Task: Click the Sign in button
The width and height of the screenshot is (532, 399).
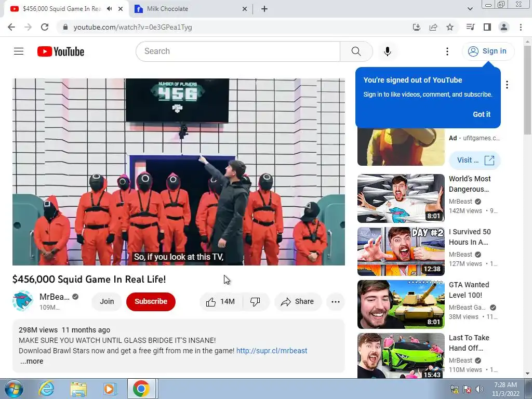Action: (x=488, y=51)
